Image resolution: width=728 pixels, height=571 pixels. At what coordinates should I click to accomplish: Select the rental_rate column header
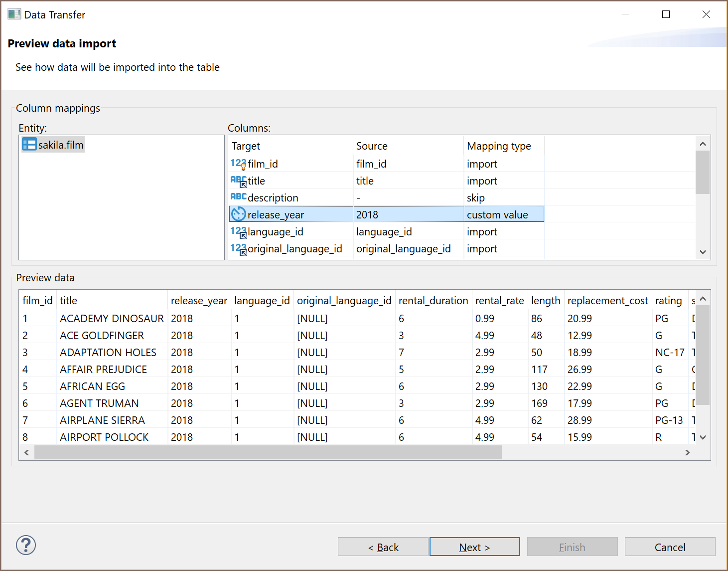click(499, 301)
